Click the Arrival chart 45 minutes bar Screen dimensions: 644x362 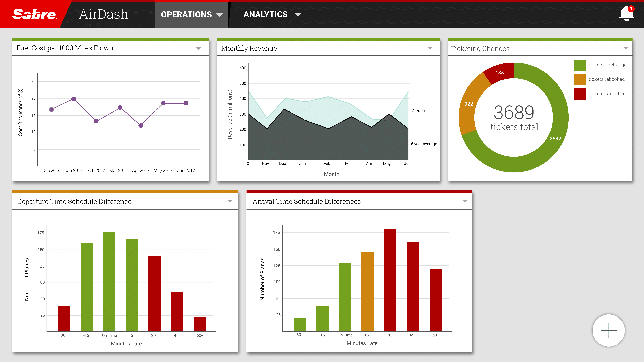coord(413,287)
